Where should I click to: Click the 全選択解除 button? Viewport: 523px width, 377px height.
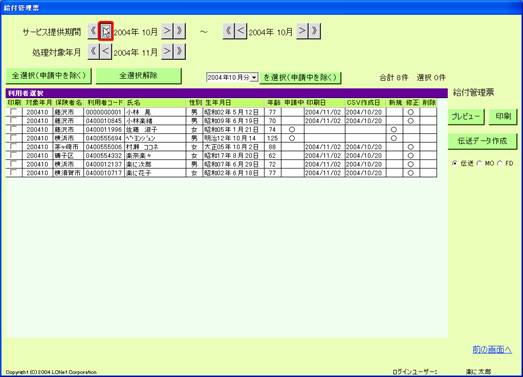pyautogui.click(x=138, y=76)
